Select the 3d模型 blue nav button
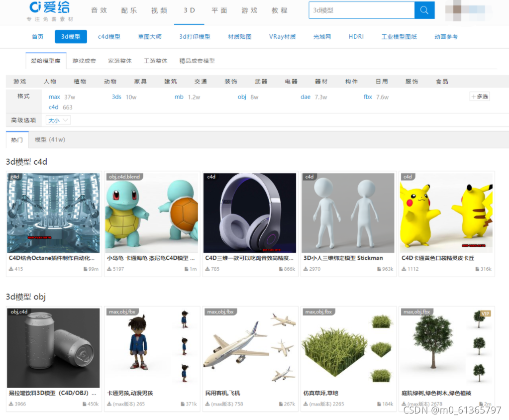This screenshot has height=420, width=509. tap(71, 37)
